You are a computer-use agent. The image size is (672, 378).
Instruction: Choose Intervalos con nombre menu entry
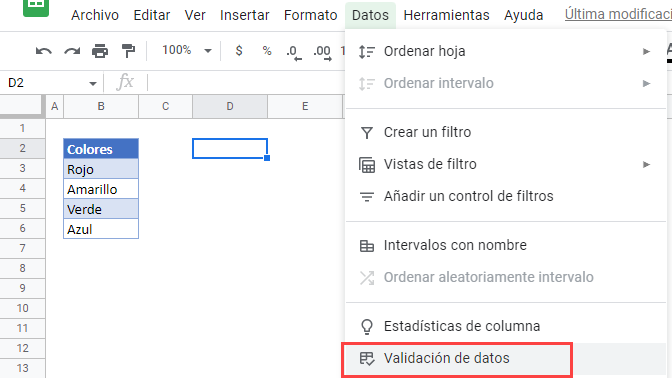[506, 246]
